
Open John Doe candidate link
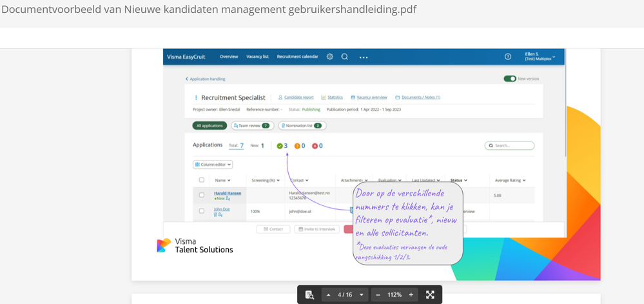(222, 209)
